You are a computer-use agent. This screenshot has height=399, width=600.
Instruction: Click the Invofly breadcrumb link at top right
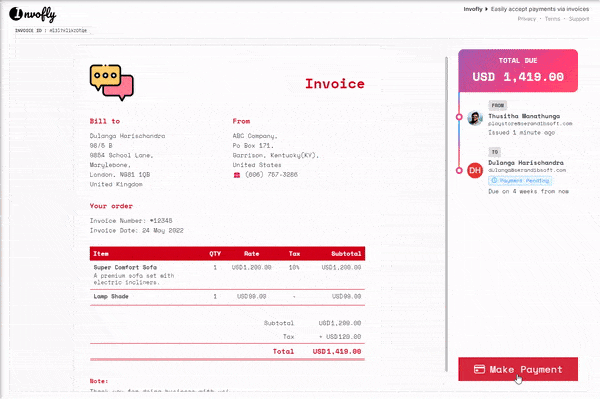pyautogui.click(x=473, y=9)
